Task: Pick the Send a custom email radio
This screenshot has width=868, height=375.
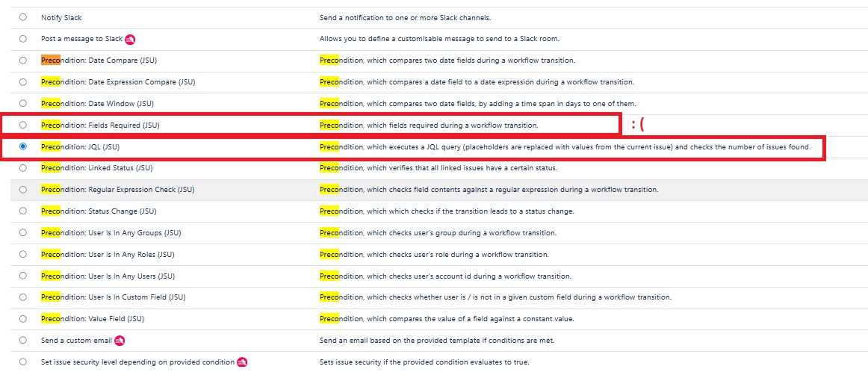Action: pyautogui.click(x=22, y=340)
